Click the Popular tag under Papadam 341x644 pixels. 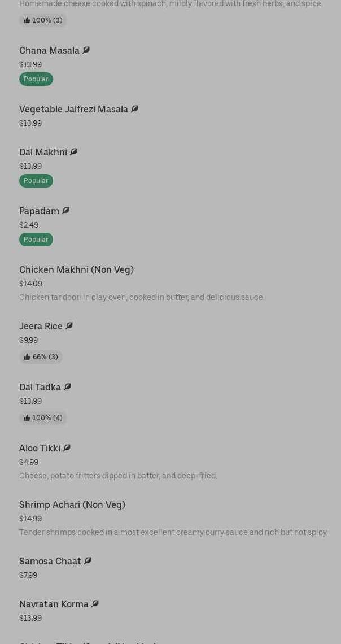(x=36, y=240)
